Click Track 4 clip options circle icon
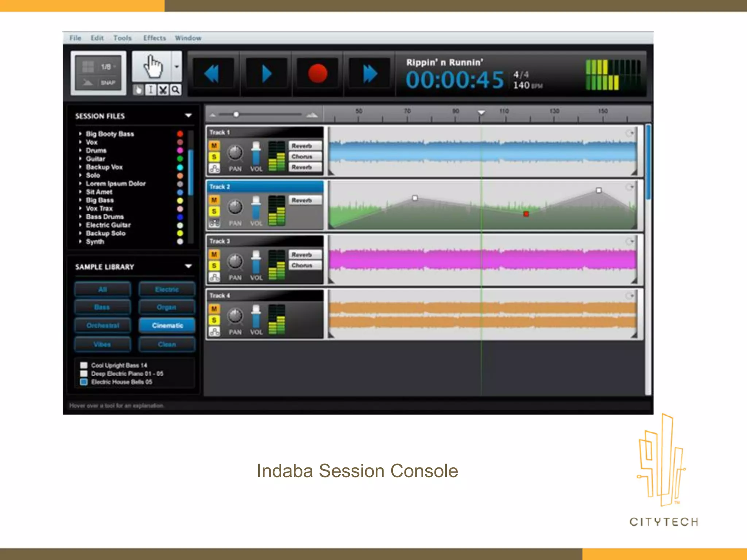Screen dimensions: 747x560 click(x=630, y=296)
